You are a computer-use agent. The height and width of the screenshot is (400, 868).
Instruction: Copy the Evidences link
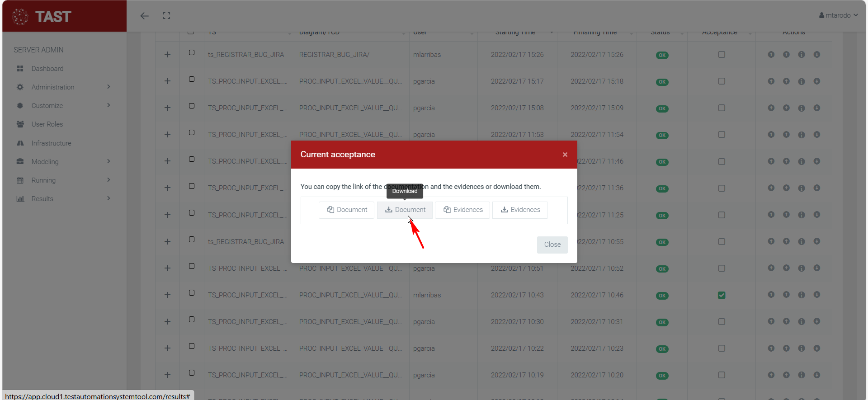[x=462, y=210]
